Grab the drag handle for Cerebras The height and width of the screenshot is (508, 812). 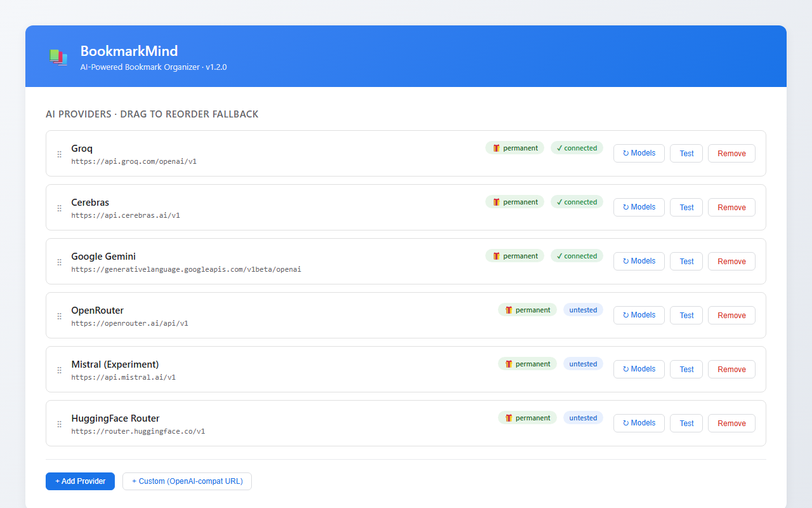click(x=59, y=208)
